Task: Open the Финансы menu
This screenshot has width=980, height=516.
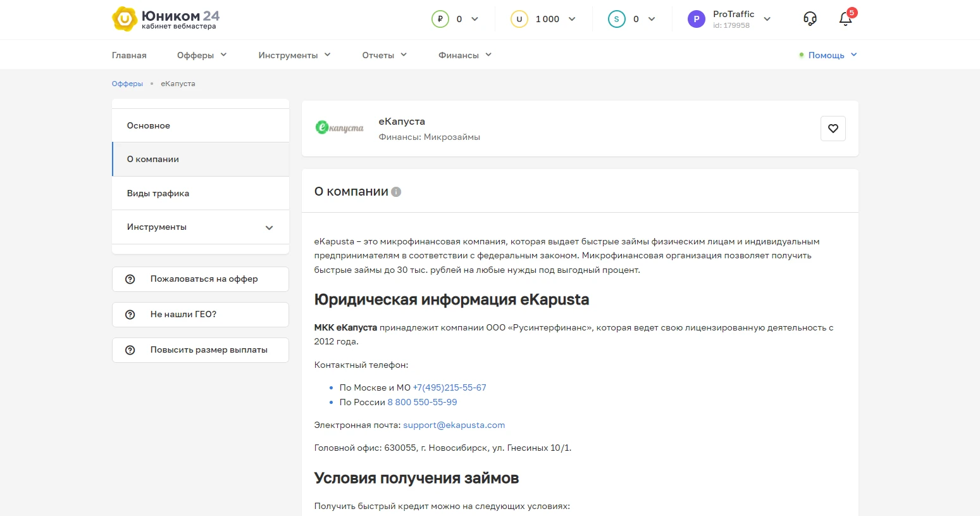Action: (x=465, y=55)
